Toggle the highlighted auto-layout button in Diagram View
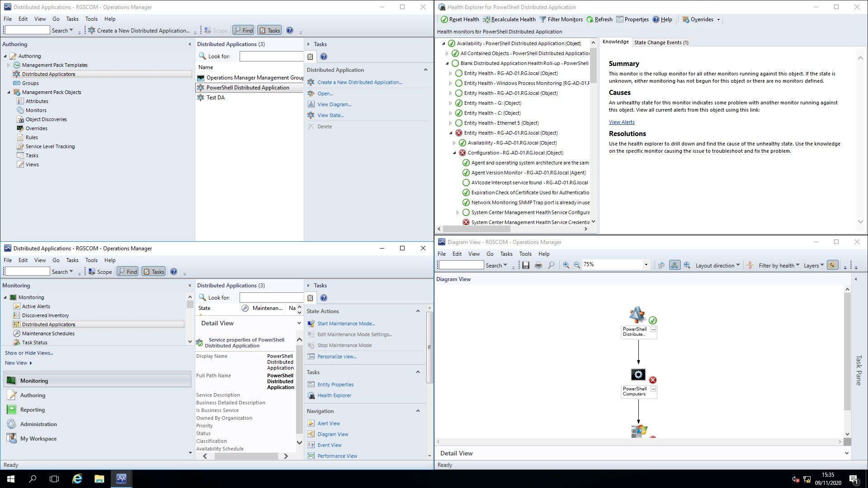The image size is (868, 488). [674, 265]
